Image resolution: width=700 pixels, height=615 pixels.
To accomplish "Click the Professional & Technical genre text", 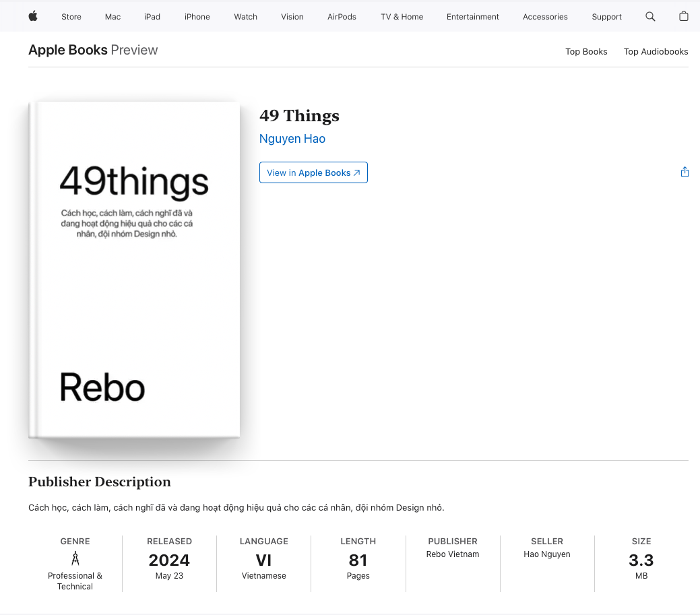I will (x=75, y=581).
